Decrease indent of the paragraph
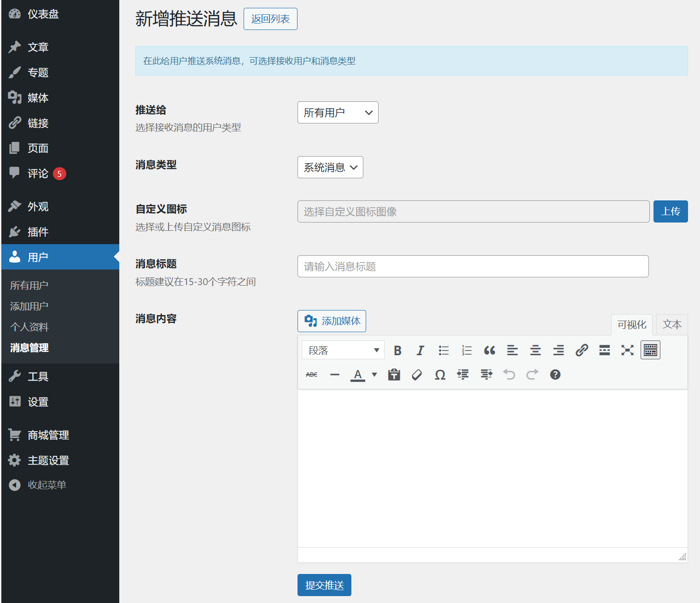This screenshot has height=603, width=700. point(463,375)
